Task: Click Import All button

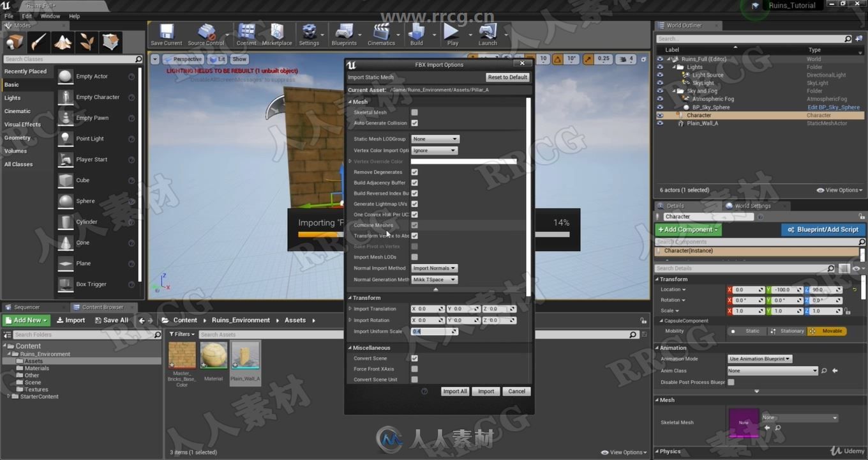Action: coord(455,392)
